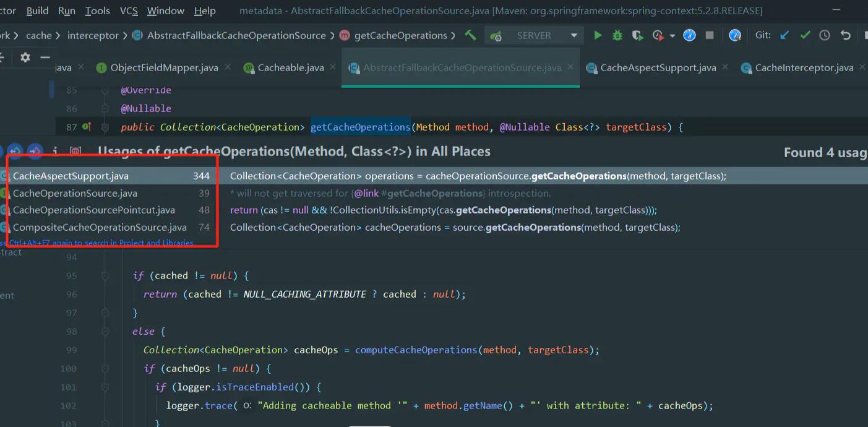The height and width of the screenshot is (427, 868).
Task: Click the profiler run icon
Action: [658, 35]
